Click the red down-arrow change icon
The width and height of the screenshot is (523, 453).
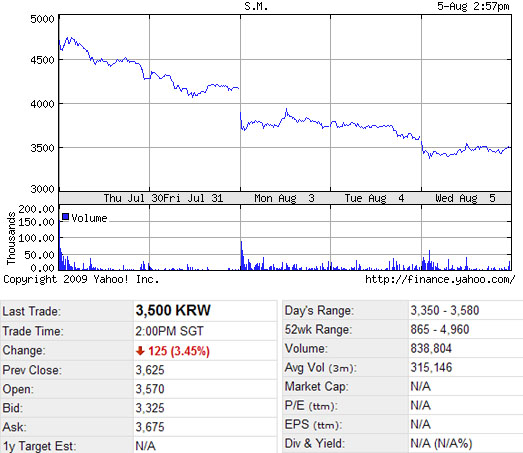click(140, 351)
